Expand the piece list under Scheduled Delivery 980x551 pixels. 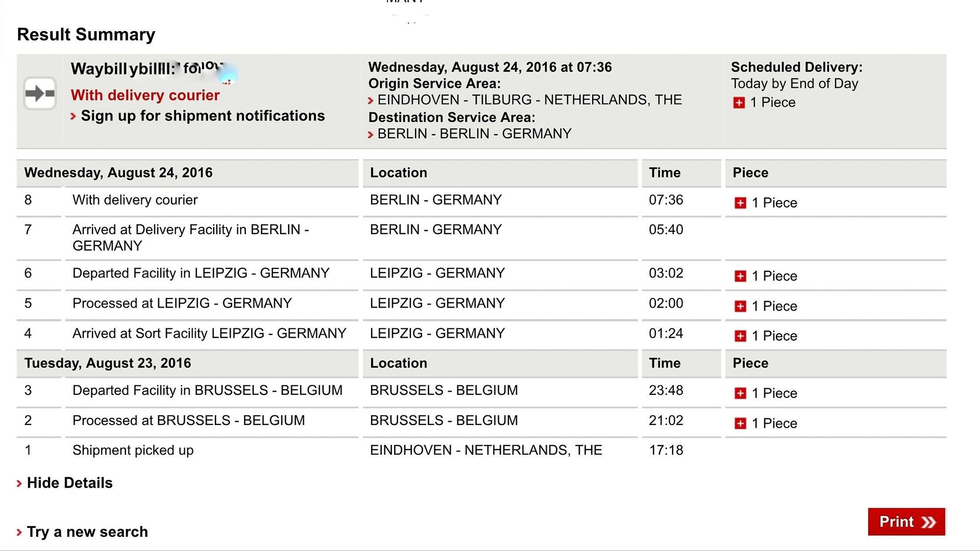(x=739, y=103)
